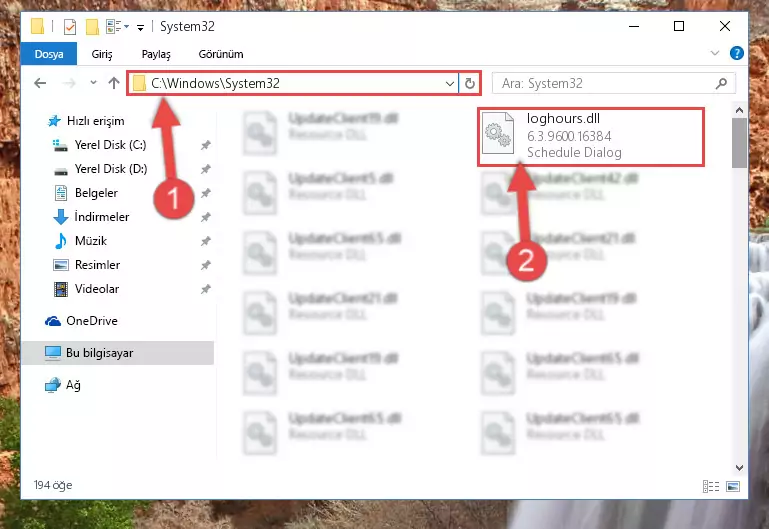
Task: Click the address bar path C:\Windows\System32
Action: pyautogui.click(x=215, y=83)
